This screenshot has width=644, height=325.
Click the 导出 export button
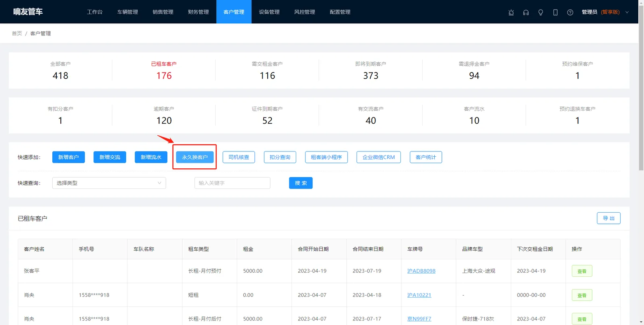click(609, 218)
